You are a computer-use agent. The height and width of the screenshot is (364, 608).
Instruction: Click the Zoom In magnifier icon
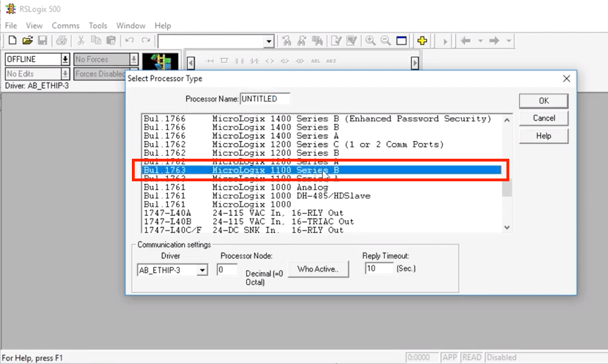pyautogui.click(x=370, y=41)
